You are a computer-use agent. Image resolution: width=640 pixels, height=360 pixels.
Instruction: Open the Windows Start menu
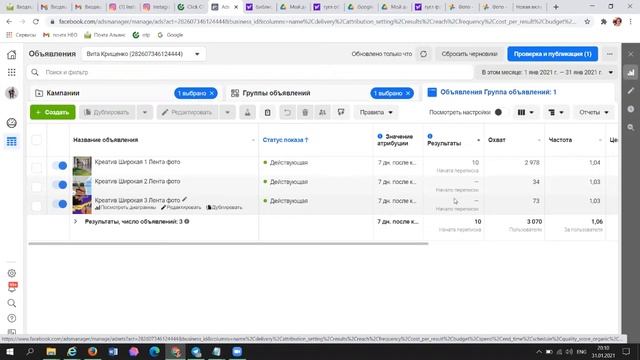coord(9,351)
